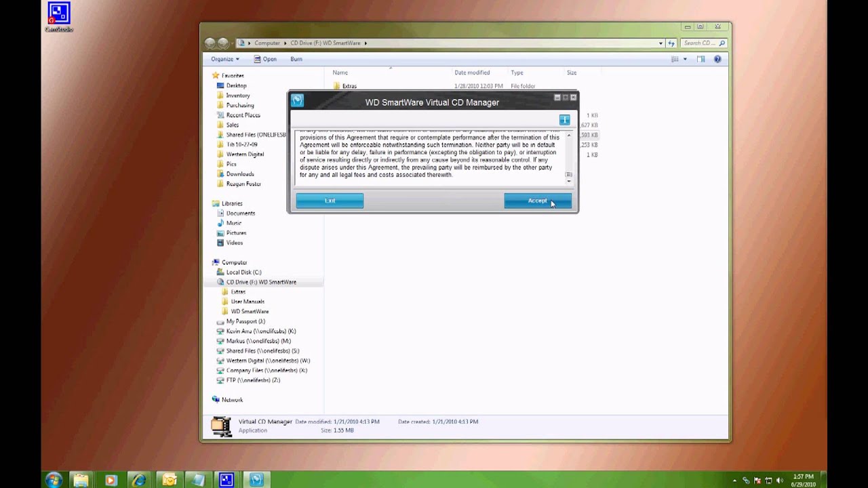The height and width of the screenshot is (488, 868).
Task: Click the license text scrollbar down arrow
Action: point(568,181)
